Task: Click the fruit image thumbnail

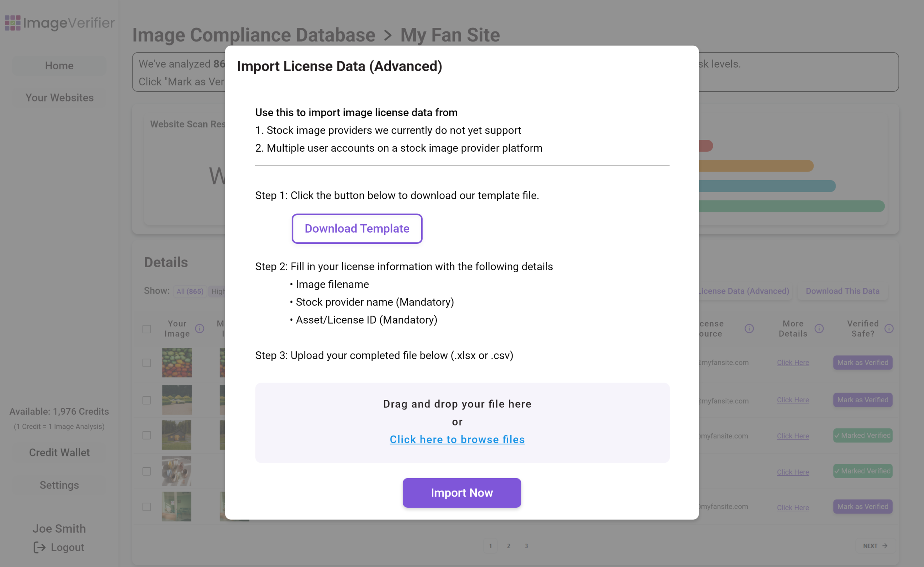Action: pos(176,363)
